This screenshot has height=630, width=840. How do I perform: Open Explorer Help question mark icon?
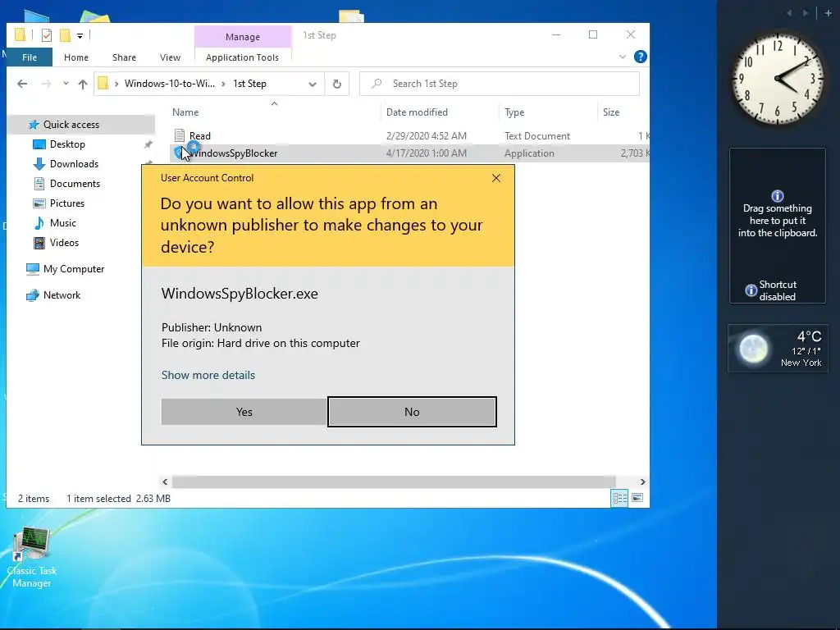(x=640, y=57)
